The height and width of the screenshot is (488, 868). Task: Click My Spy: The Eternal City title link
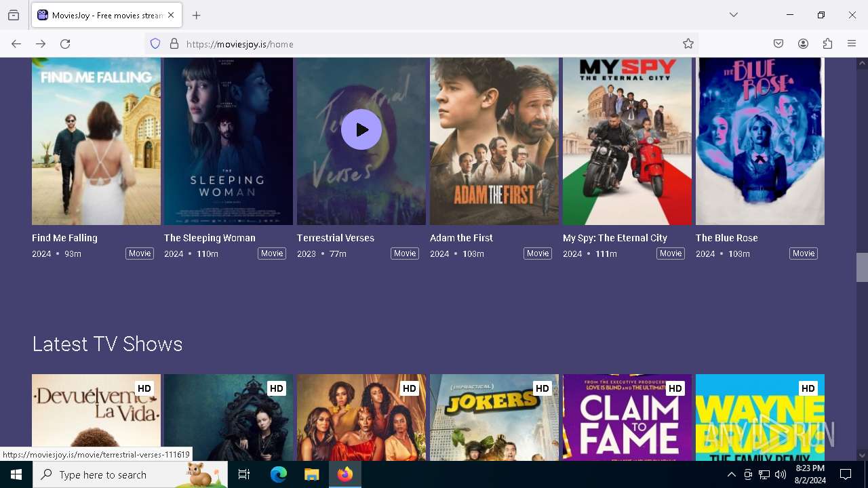[615, 238]
